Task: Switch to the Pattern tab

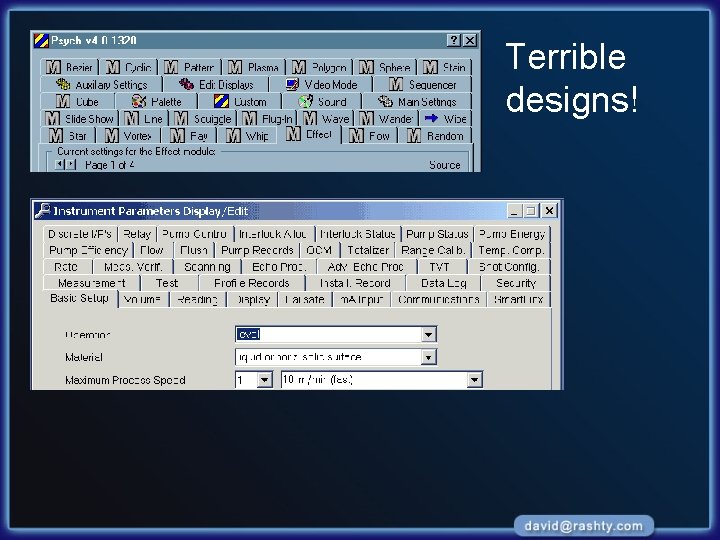Action: (189, 68)
